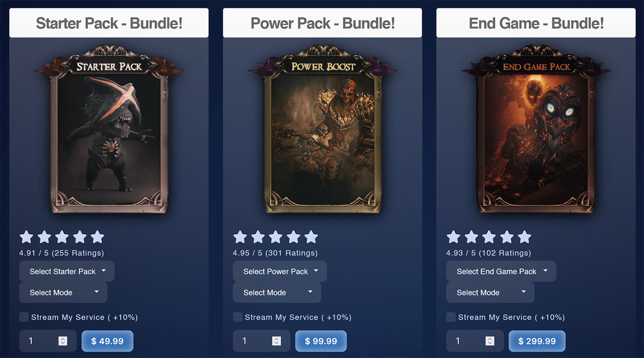644x358 pixels.
Task: Click the second star on Starter Pack rating
Action: coord(44,237)
